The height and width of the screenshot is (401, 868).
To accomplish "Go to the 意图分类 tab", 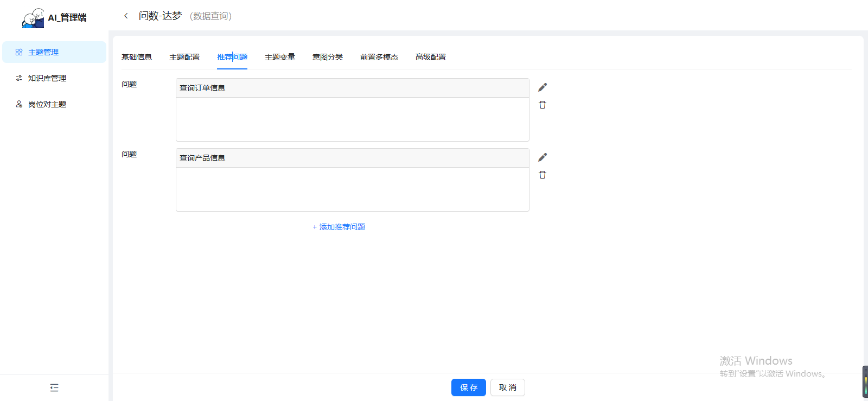I will (x=328, y=57).
